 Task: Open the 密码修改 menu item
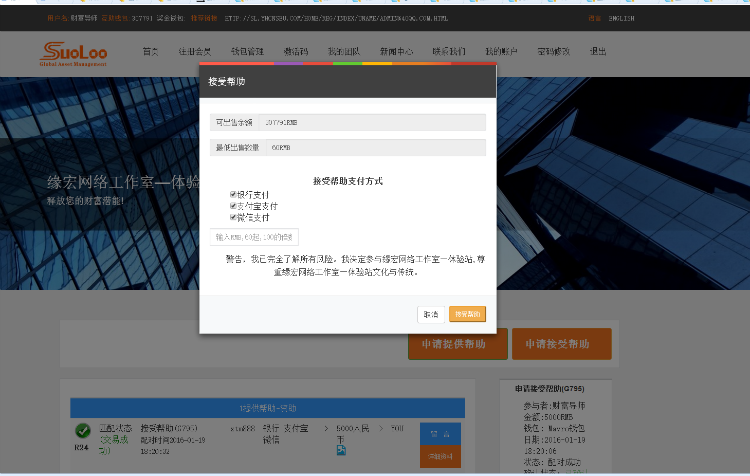pos(554,51)
